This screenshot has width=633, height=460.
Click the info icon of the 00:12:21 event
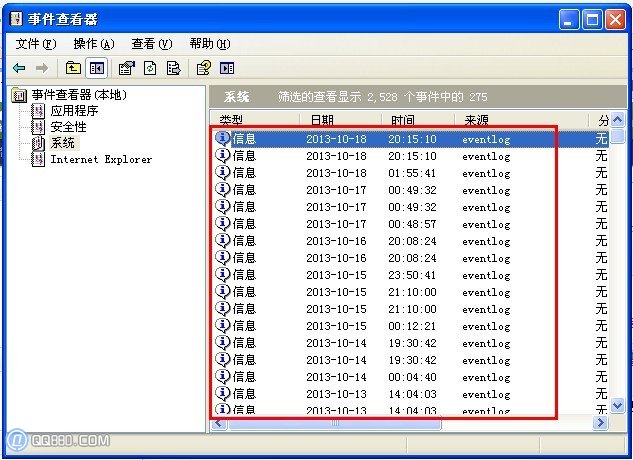(x=222, y=326)
